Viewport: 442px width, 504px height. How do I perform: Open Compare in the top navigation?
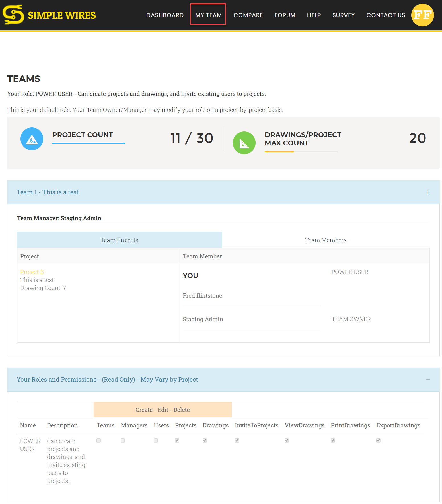[248, 15]
